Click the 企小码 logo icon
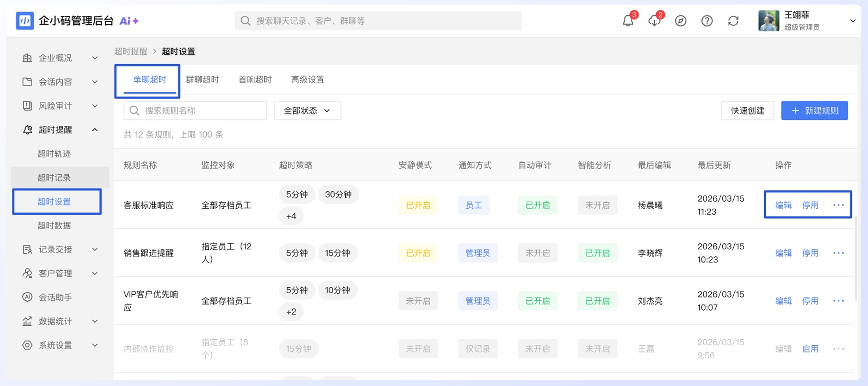 tap(25, 21)
